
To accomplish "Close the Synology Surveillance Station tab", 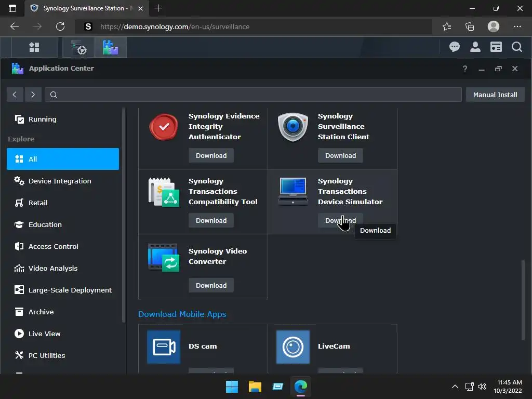I will pos(140,8).
